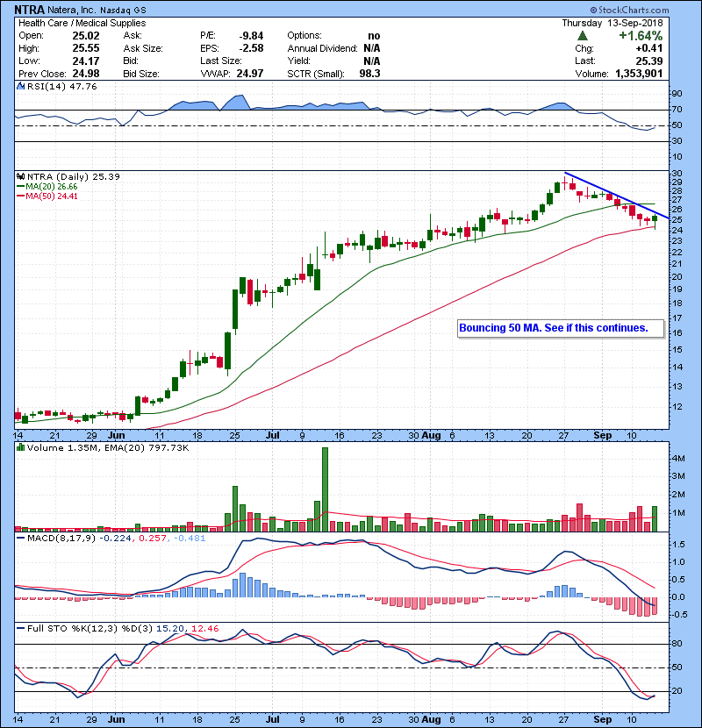Select the NTRA ticker symbol in the title

pos(29,10)
